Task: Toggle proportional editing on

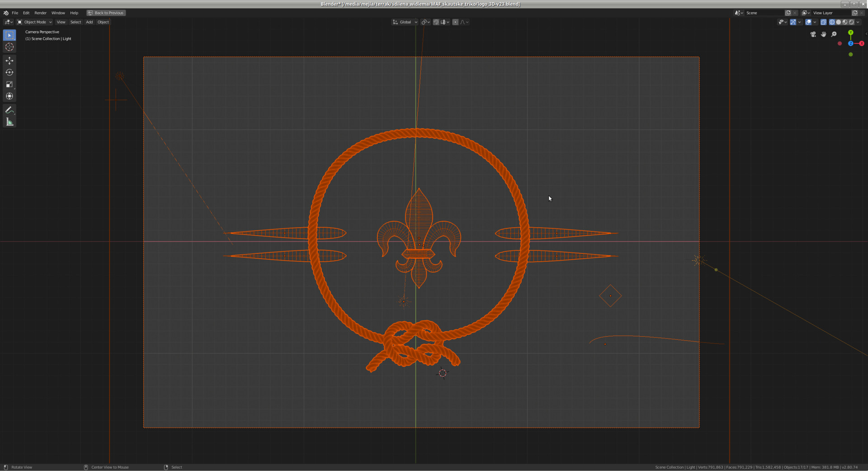Action: tap(455, 22)
